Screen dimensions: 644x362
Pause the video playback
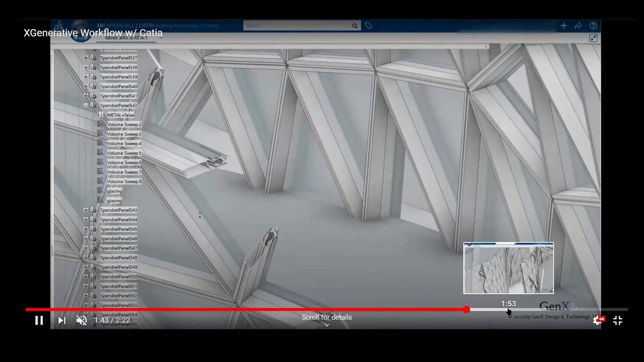coord(39,320)
